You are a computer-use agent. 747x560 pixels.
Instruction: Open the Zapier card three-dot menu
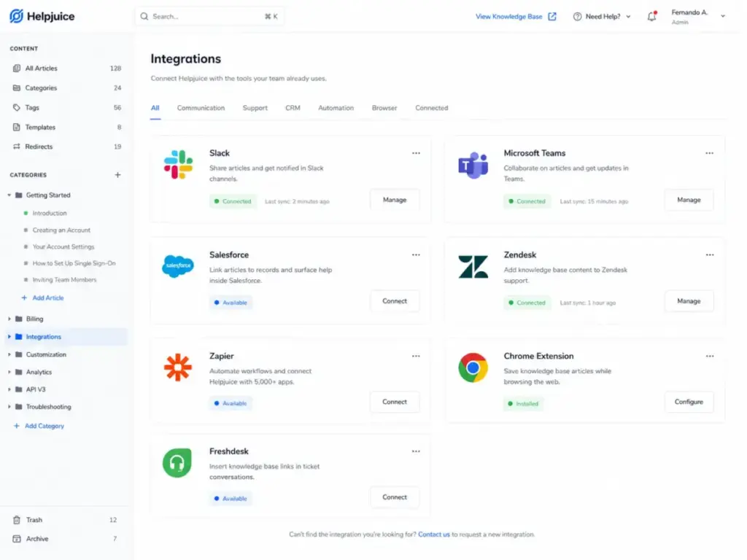point(416,356)
